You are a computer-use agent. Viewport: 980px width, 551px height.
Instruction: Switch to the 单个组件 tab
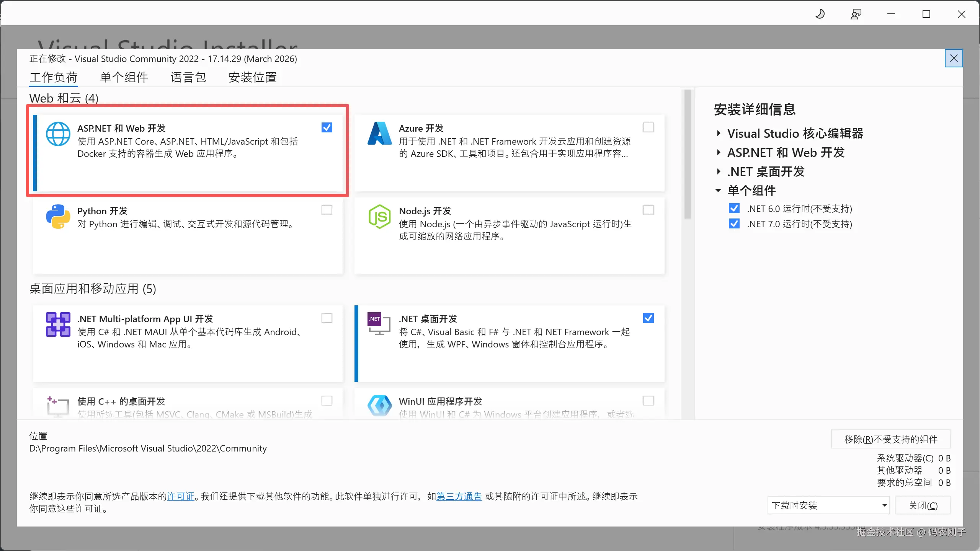tap(124, 77)
